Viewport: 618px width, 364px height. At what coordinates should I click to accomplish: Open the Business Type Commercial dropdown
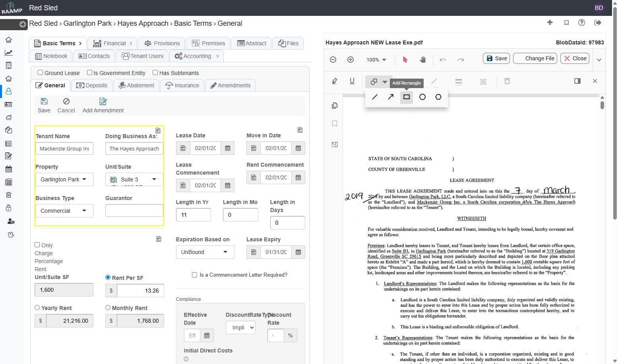click(x=64, y=211)
